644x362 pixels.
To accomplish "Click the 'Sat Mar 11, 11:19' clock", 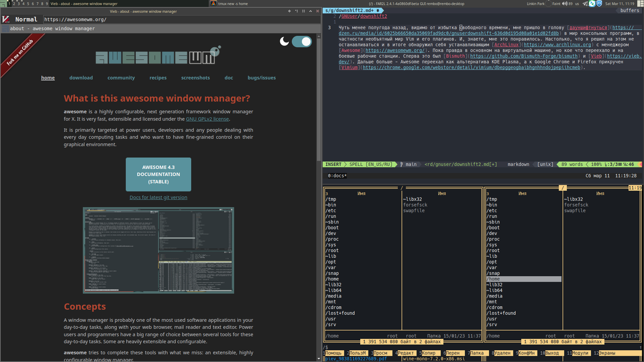I will point(619,3).
